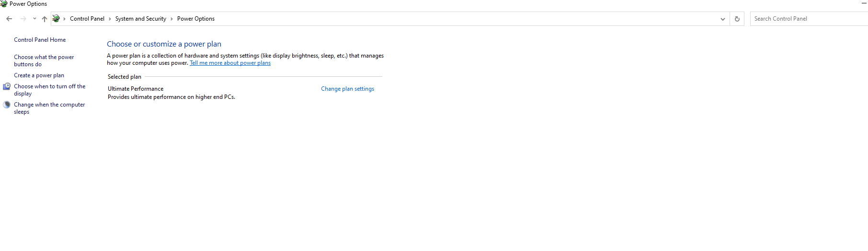Screen dimensions: 868x251
Task: Click the back navigation arrow
Action: click(x=9, y=19)
